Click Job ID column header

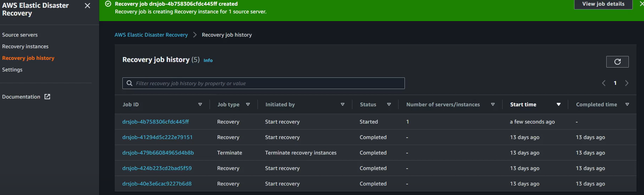(x=130, y=104)
